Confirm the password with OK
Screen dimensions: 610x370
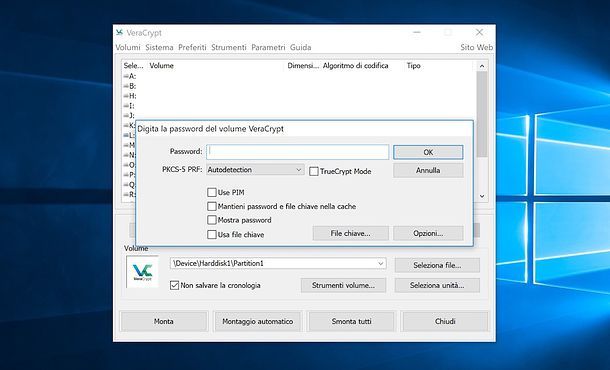428,152
